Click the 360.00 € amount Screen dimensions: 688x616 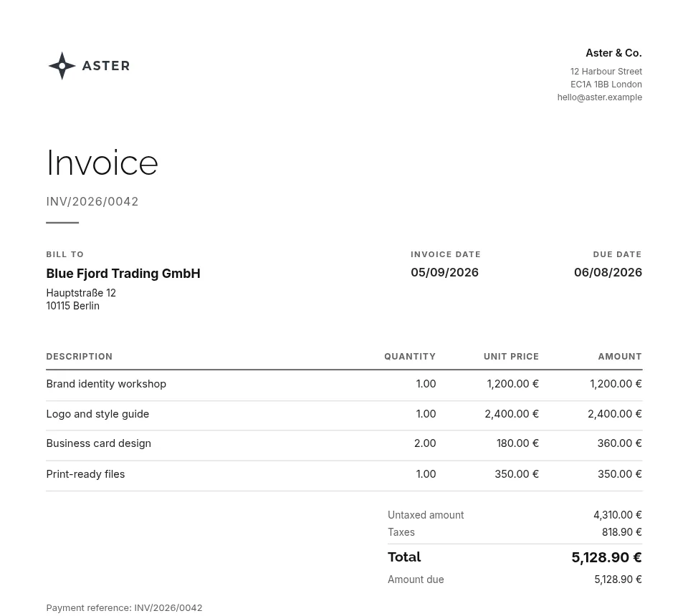click(619, 443)
